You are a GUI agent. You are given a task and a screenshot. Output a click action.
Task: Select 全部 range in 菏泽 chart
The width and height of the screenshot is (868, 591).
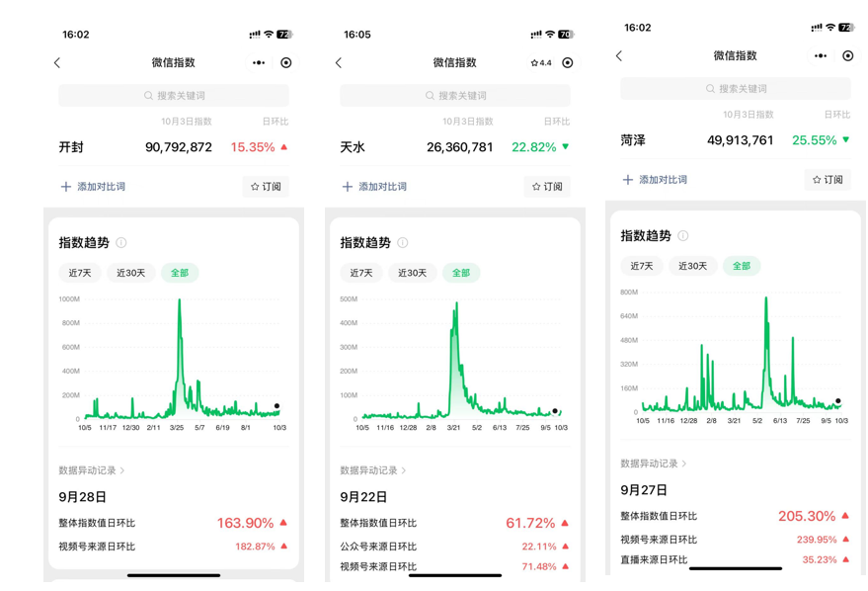point(742,266)
